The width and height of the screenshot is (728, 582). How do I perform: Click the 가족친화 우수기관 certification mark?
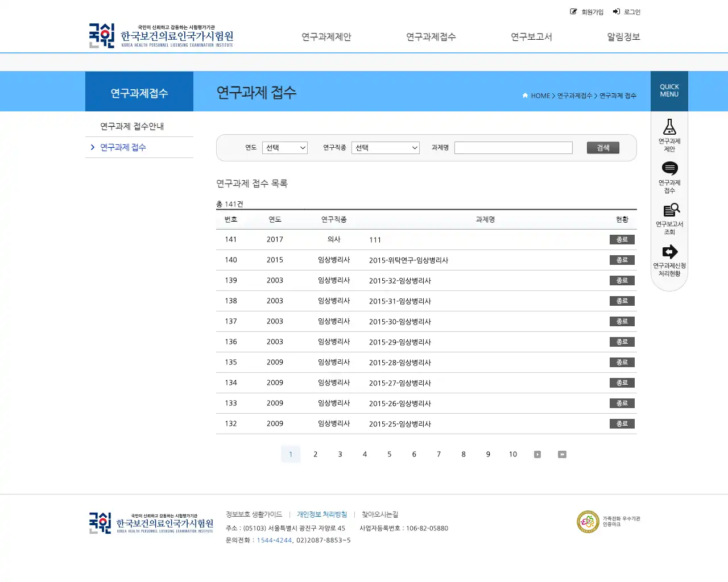click(608, 522)
